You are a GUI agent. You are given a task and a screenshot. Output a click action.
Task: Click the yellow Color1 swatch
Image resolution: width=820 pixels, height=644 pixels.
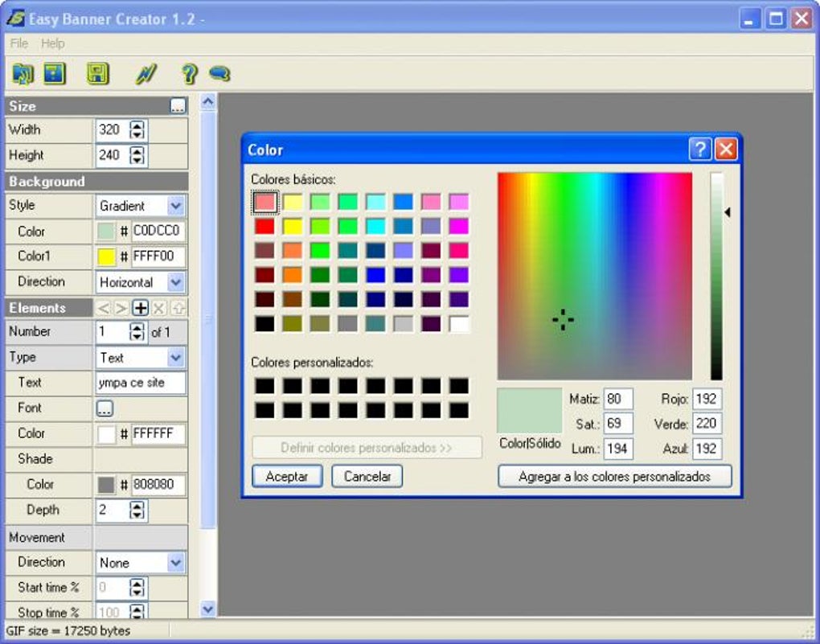click(106, 256)
